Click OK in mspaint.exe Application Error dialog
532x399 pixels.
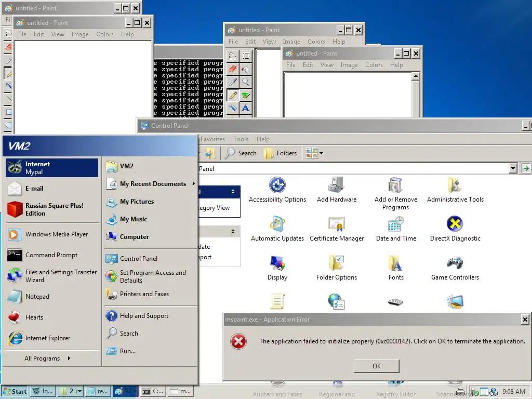376,366
